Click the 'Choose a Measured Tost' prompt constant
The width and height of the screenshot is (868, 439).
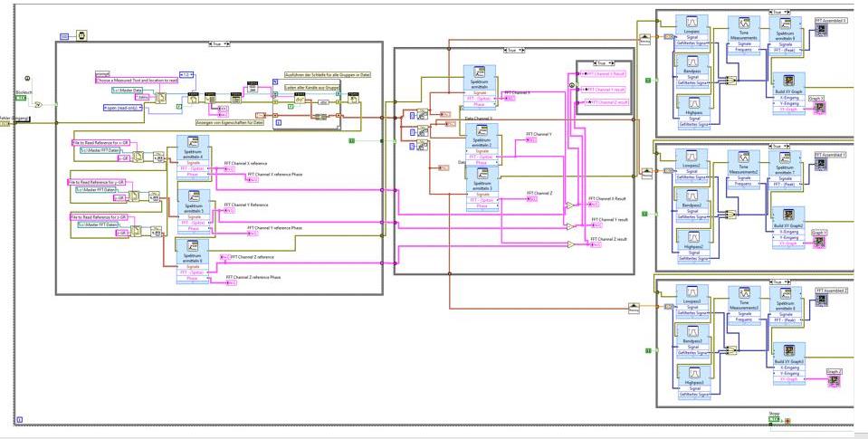pos(137,81)
